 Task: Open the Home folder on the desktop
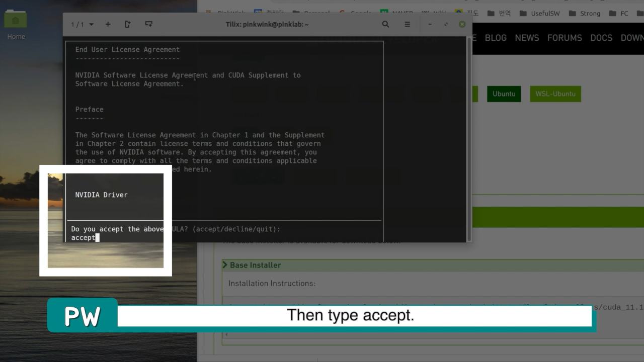pyautogui.click(x=16, y=25)
